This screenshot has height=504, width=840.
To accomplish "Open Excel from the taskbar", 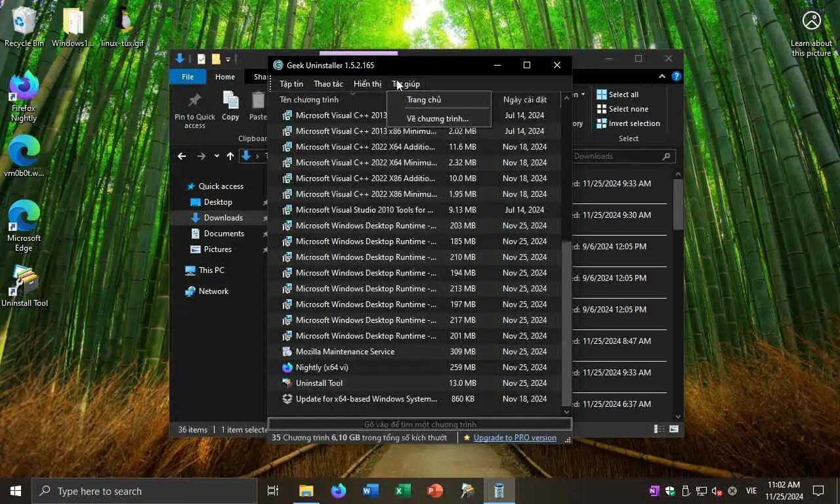I will 403,491.
